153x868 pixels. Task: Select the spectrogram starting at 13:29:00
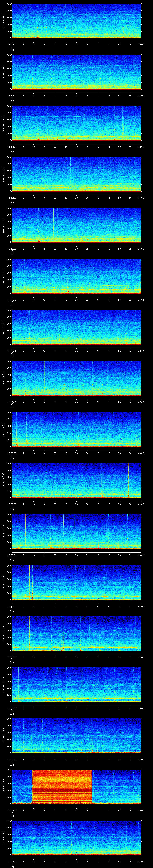click(x=77, y=21)
